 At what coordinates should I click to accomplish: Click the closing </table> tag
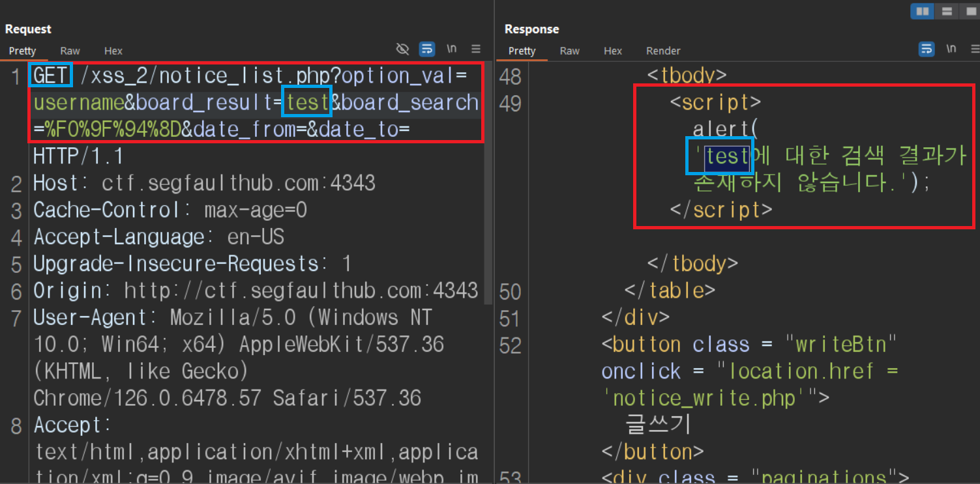(x=670, y=291)
